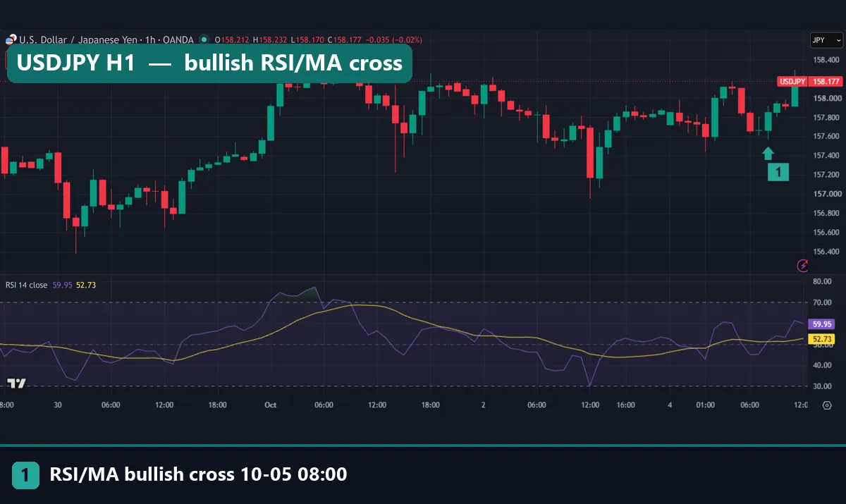Viewport: 846px width, 504px height.
Task: Click the RSI 14 close indicator legend
Action: 27,285
